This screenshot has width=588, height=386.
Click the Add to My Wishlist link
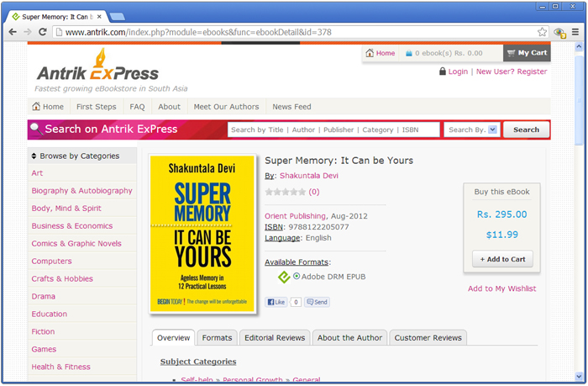501,288
